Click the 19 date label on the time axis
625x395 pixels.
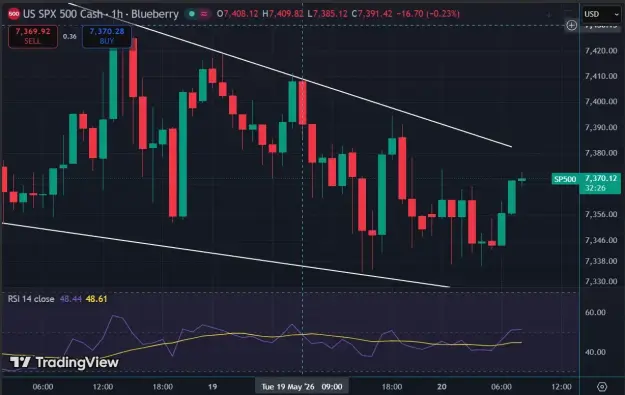(x=213, y=387)
